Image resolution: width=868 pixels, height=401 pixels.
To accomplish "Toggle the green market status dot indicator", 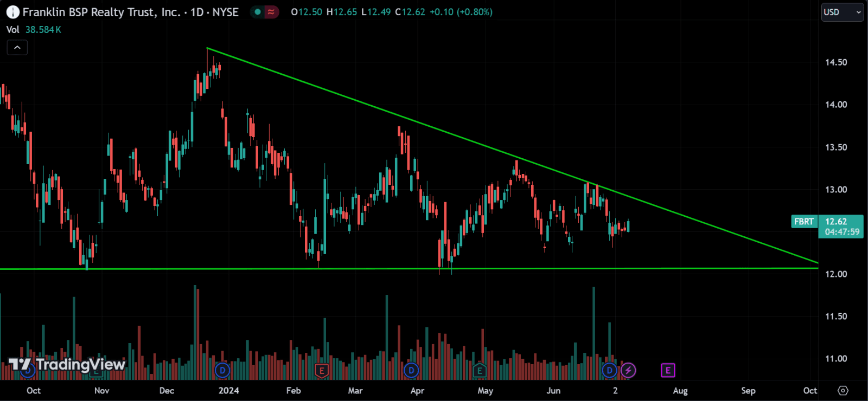I will pos(258,12).
